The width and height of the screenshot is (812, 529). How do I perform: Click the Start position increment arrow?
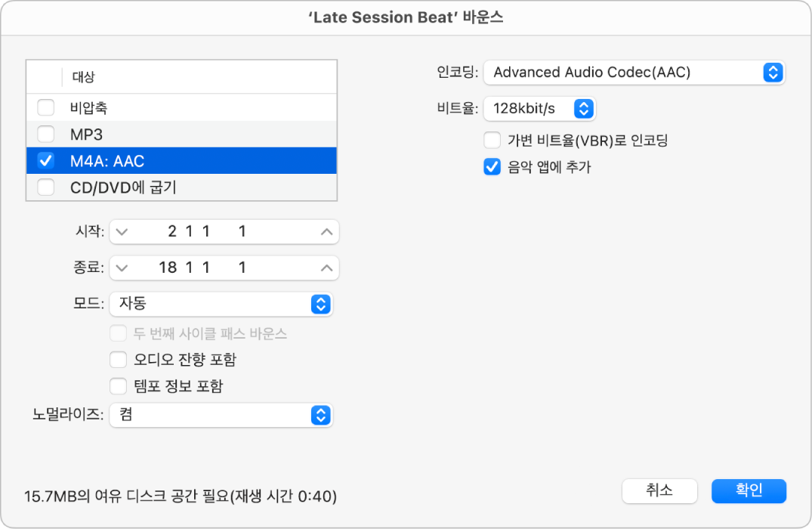[326, 232]
